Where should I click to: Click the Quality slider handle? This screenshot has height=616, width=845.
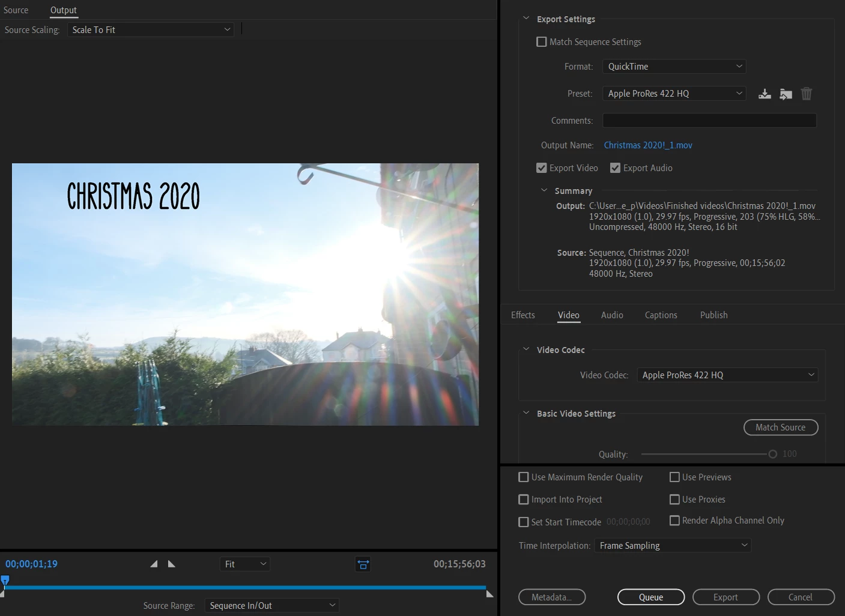[x=773, y=454]
